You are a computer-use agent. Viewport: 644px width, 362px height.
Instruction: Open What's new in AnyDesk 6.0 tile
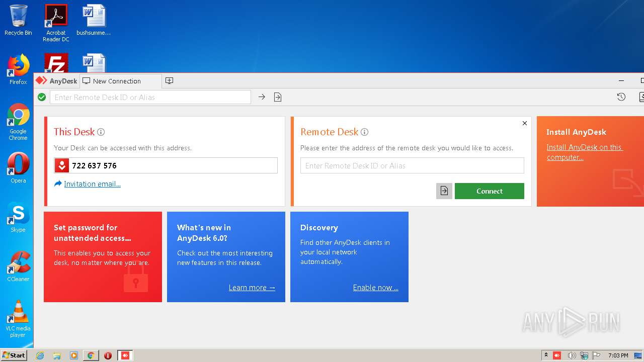pos(226,257)
